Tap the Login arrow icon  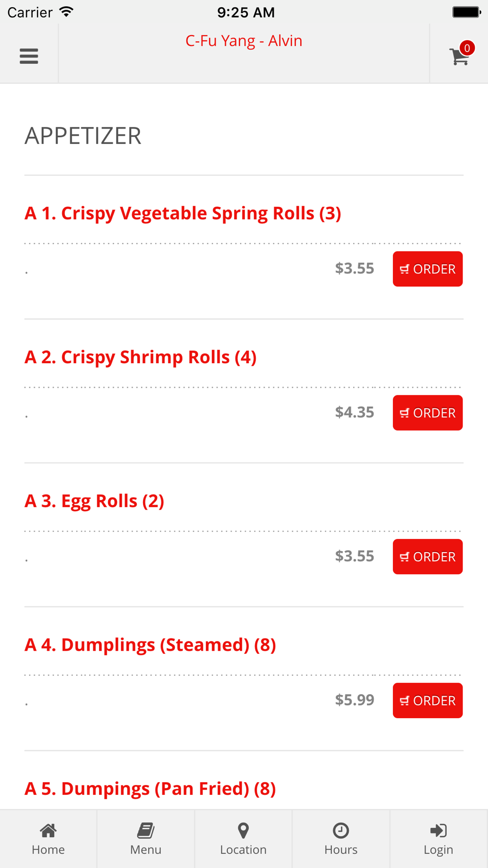(x=438, y=830)
